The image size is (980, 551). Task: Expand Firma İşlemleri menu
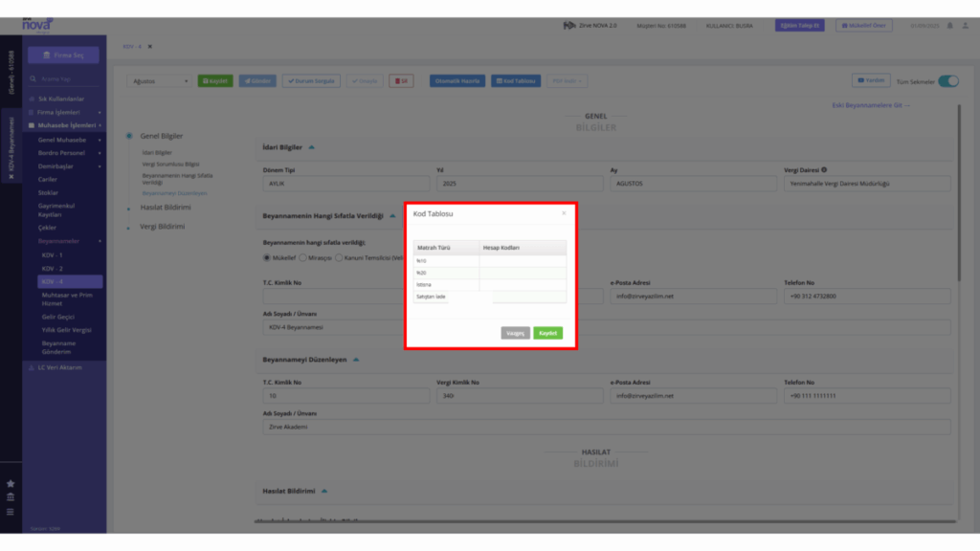pos(64,113)
